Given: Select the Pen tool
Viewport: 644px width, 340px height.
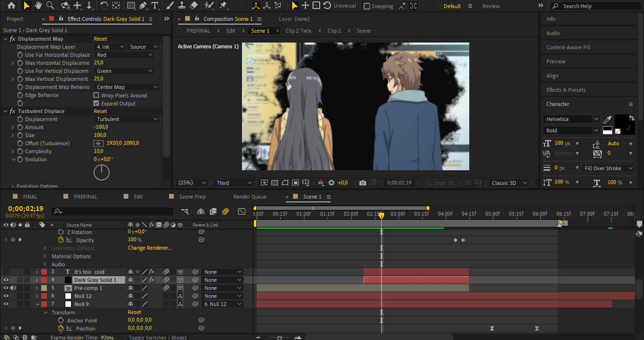Looking at the screenshot, I should coord(143,6).
